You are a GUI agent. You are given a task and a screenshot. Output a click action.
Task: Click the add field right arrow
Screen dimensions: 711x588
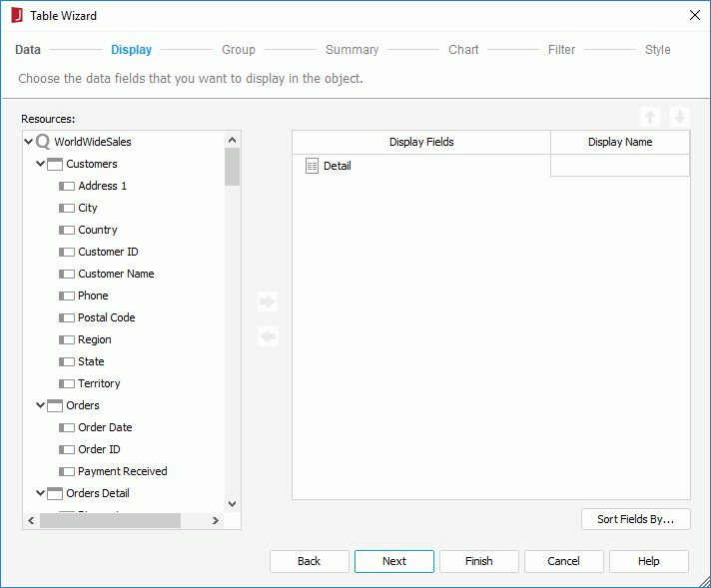click(268, 301)
